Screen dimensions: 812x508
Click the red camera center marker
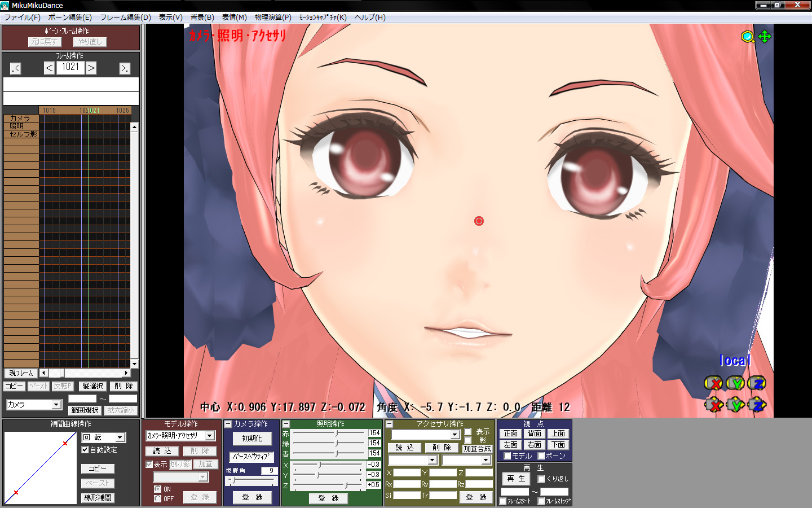(479, 221)
